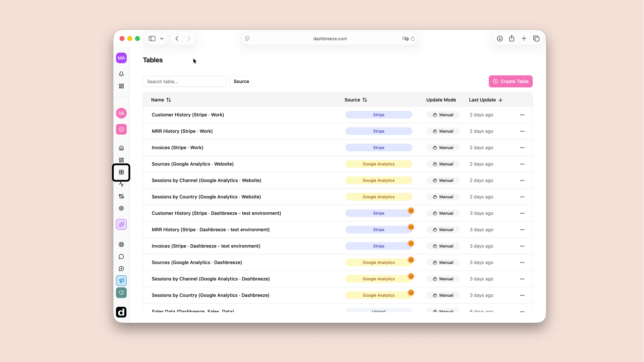
Task: Click the Search table input field
Action: [185, 81]
